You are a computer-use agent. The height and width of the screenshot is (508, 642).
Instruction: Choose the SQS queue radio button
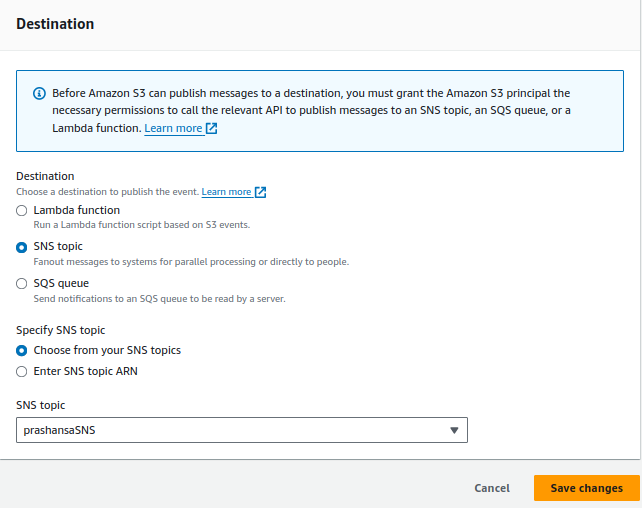pos(21,284)
